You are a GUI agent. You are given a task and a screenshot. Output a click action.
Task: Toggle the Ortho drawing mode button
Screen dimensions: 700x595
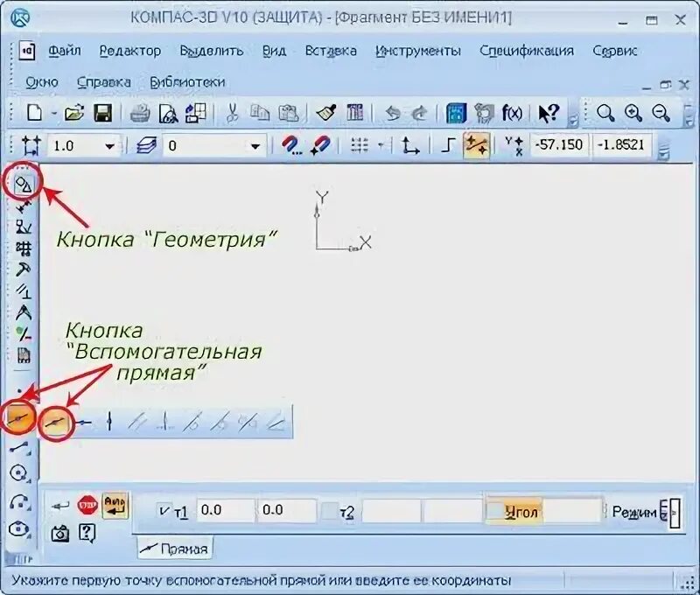pyautogui.click(x=448, y=145)
